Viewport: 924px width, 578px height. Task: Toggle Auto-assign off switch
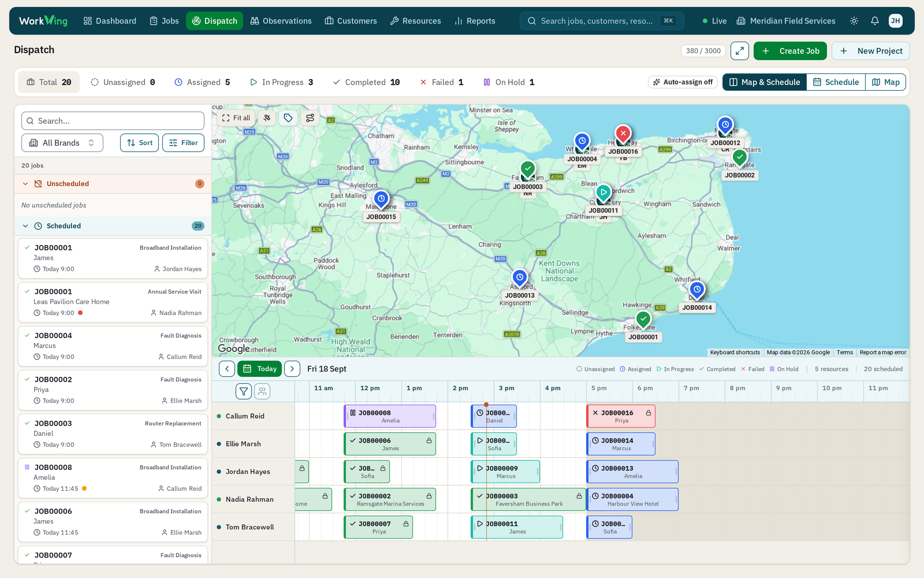tap(683, 82)
